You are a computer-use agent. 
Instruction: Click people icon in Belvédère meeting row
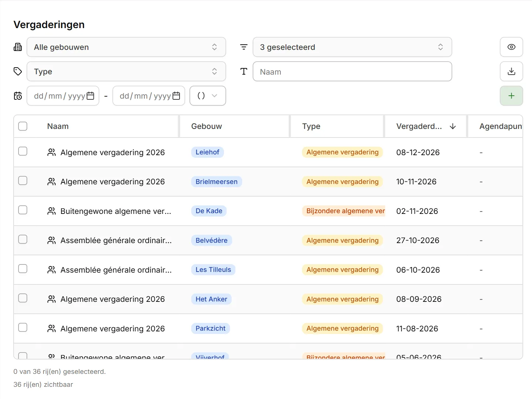pyautogui.click(x=52, y=241)
